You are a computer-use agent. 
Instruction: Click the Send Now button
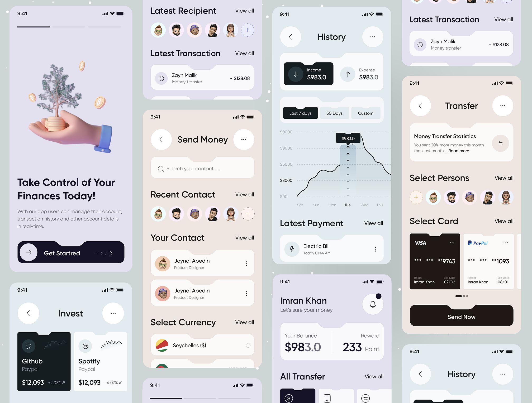pyautogui.click(x=461, y=316)
